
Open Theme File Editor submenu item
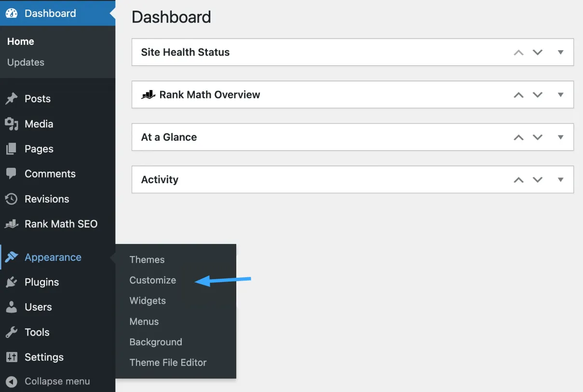coord(168,363)
